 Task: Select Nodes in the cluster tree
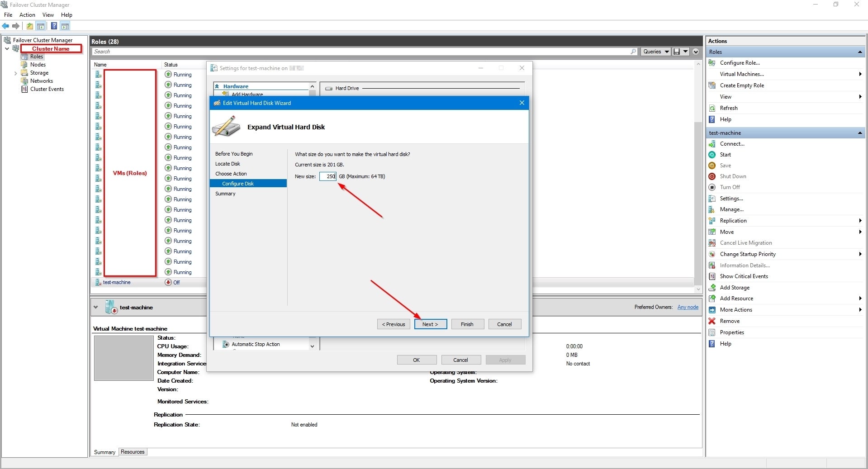click(x=38, y=65)
